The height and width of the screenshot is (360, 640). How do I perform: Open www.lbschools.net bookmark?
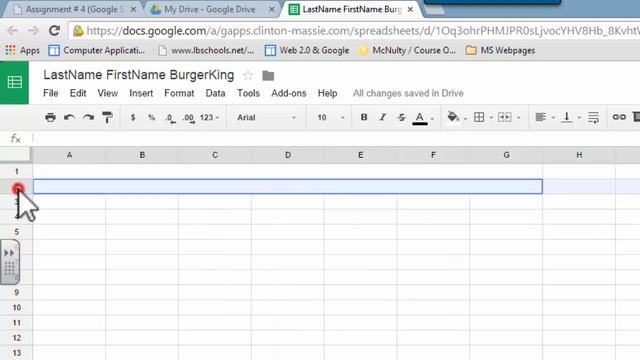(206, 51)
